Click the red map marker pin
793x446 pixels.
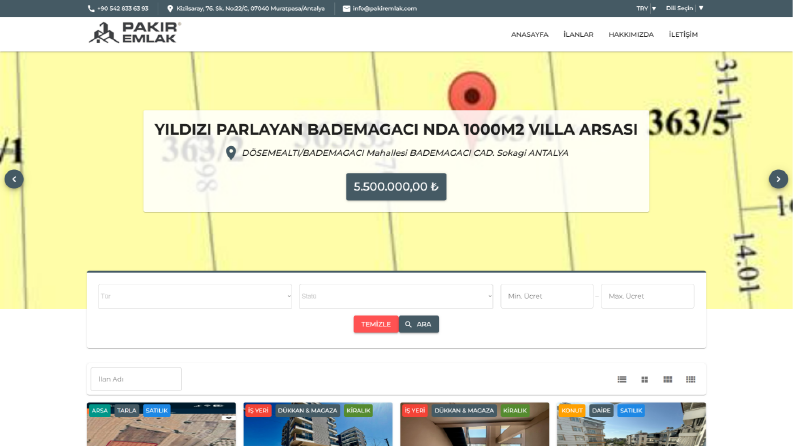pos(472,93)
